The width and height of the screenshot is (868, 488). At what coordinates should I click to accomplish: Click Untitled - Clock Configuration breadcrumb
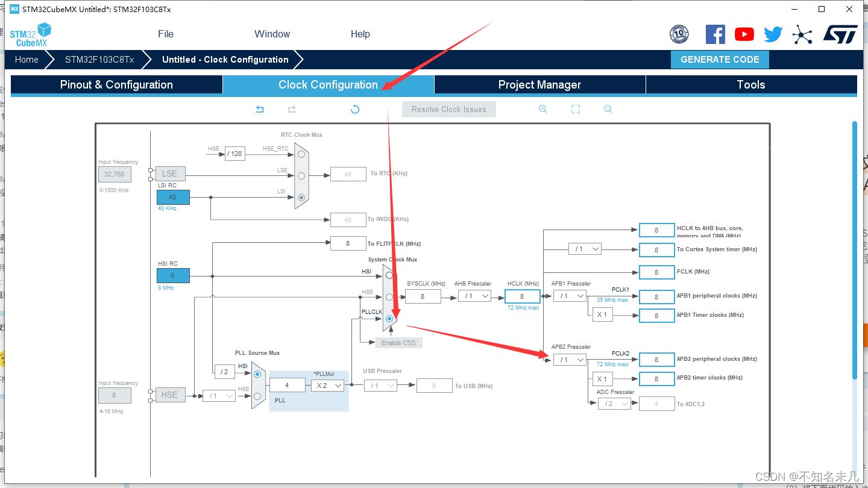(225, 60)
